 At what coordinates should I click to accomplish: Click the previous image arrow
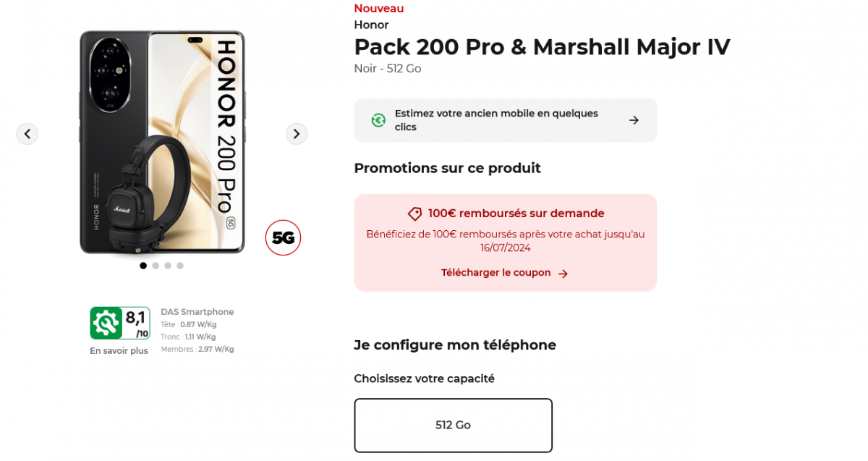(x=27, y=134)
